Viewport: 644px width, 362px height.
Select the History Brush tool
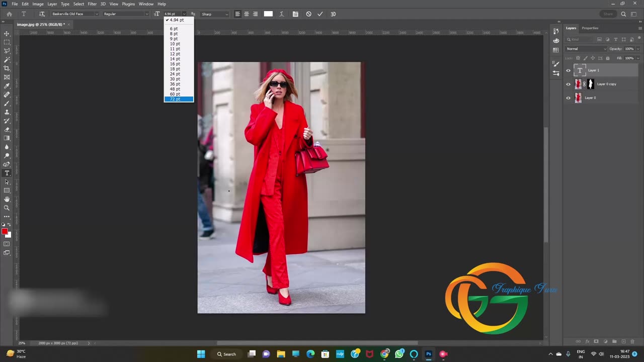click(x=7, y=121)
